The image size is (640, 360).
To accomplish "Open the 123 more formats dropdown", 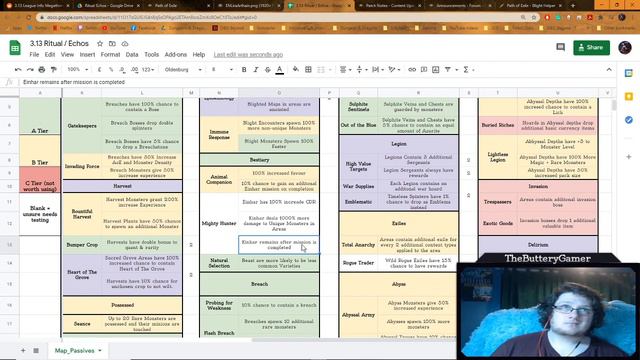I will point(148,70).
